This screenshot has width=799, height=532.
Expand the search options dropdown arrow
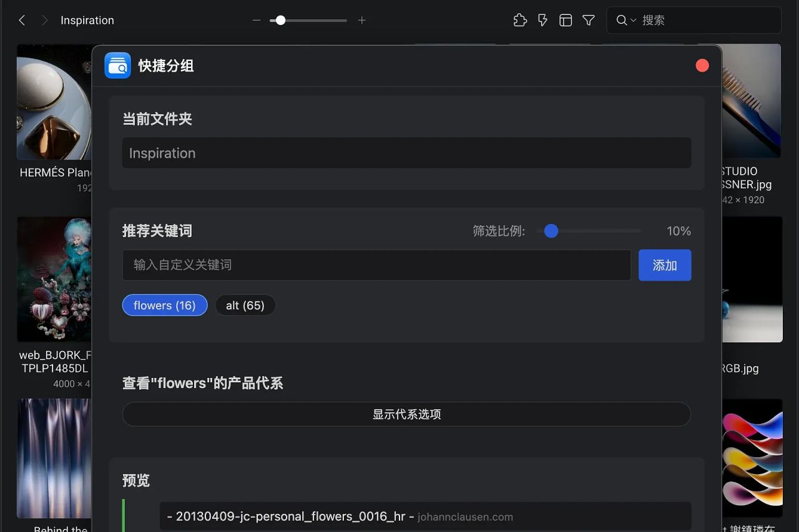tap(633, 21)
